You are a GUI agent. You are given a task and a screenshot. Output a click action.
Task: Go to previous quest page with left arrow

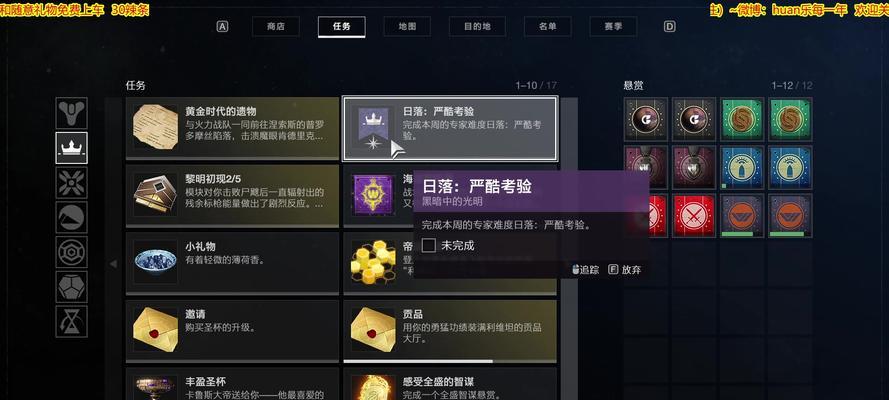[x=113, y=263]
